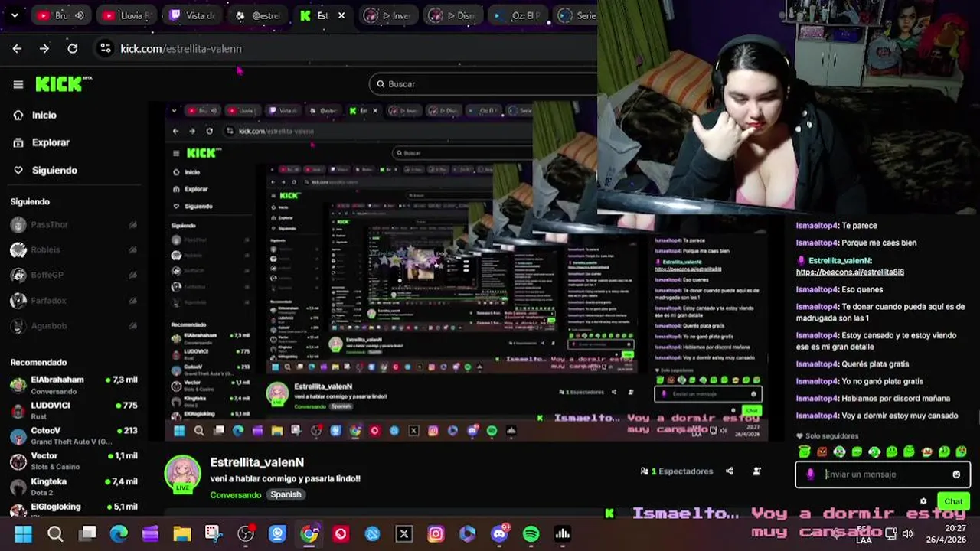Click the purple microphone icon in chat input
The image size is (980, 551).
pos(811,474)
